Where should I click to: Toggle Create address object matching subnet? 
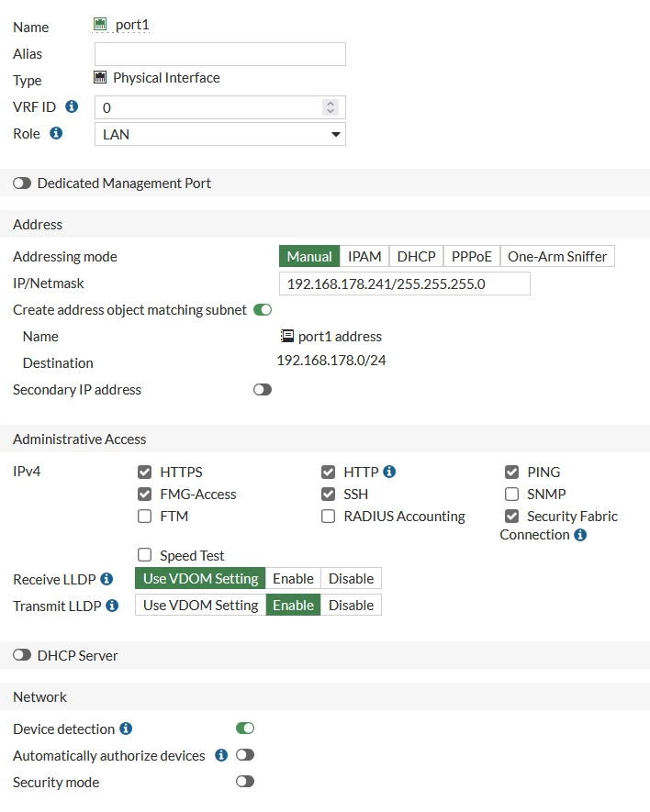click(263, 310)
